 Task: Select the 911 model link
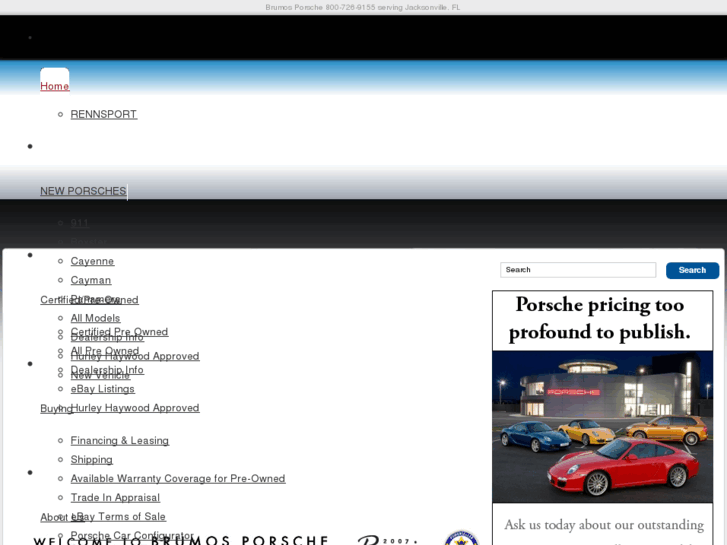[x=79, y=223]
